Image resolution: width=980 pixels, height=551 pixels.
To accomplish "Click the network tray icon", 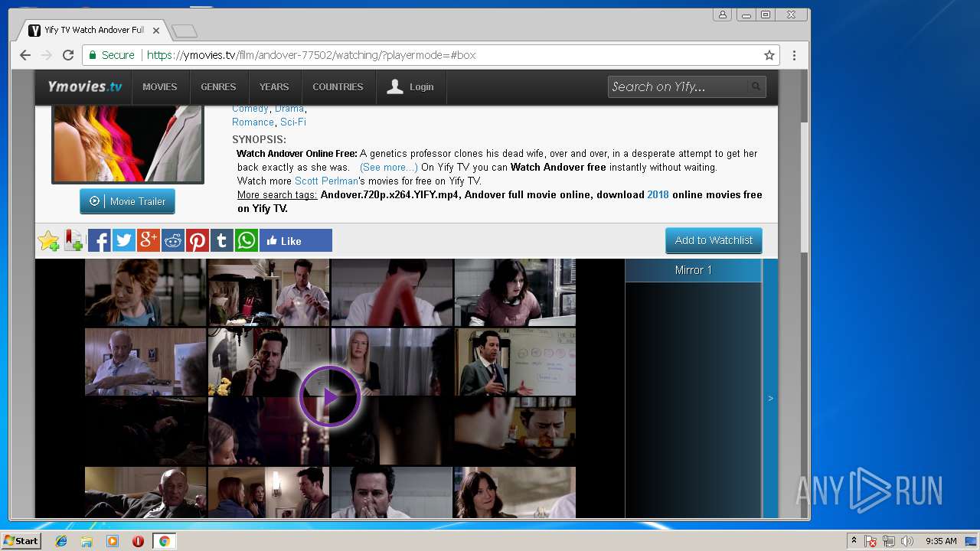I will pos(889,541).
